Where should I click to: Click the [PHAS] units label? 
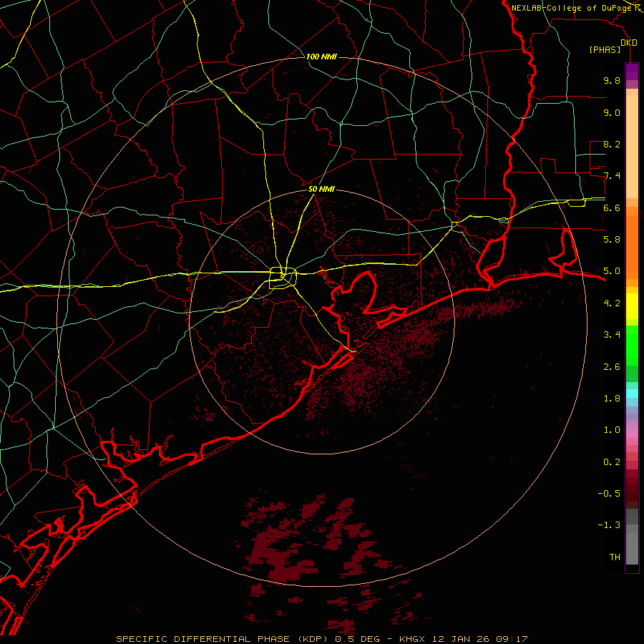605,49
